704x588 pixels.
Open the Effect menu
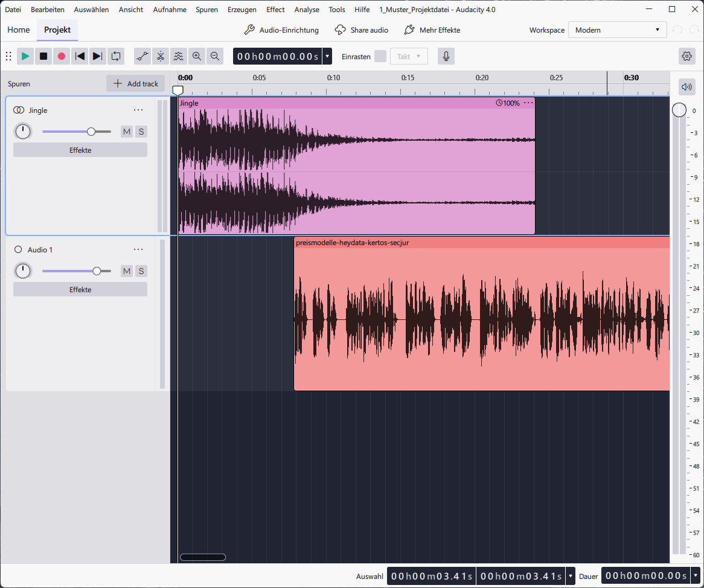coord(275,10)
